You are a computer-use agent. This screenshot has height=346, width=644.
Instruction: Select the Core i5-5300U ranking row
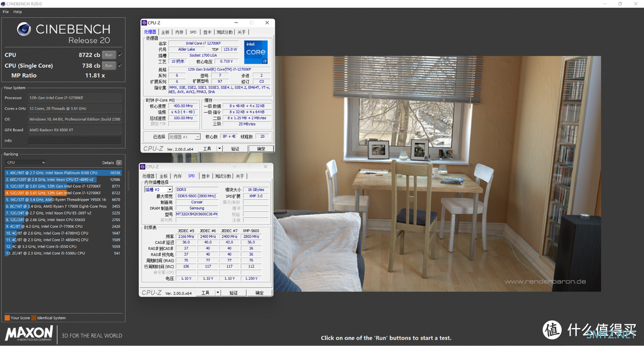tap(63, 253)
